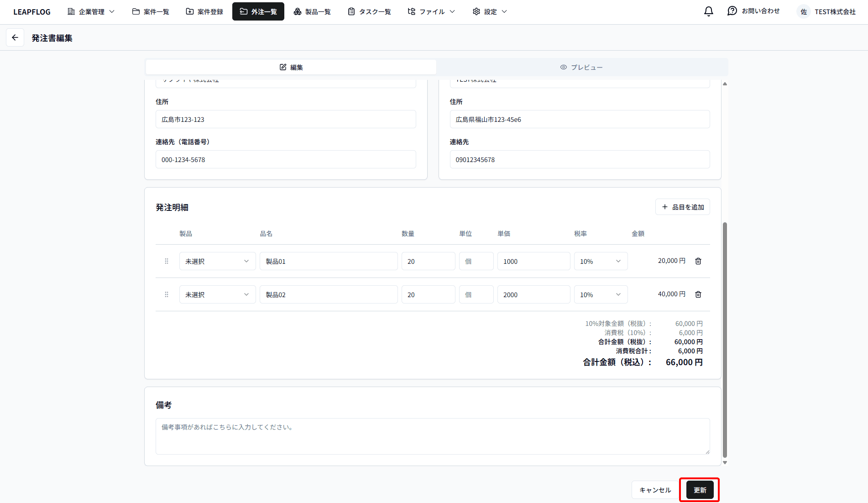Click the vertical scrollbar thumb
Image resolution: width=868 pixels, height=503 pixels.
tap(725, 340)
